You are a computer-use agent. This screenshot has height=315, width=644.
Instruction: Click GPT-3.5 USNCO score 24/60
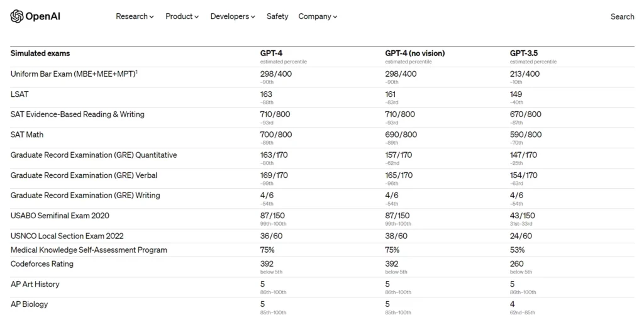tap(521, 236)
